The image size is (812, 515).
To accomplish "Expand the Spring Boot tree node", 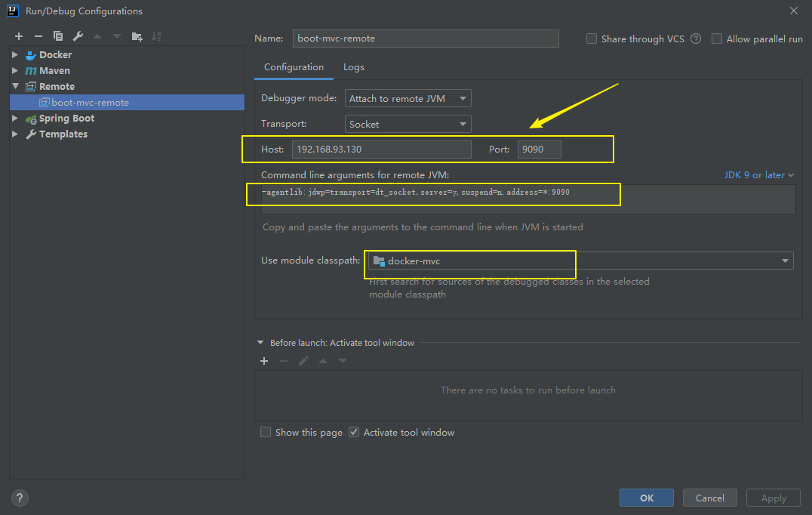I will tap(15, 118).
